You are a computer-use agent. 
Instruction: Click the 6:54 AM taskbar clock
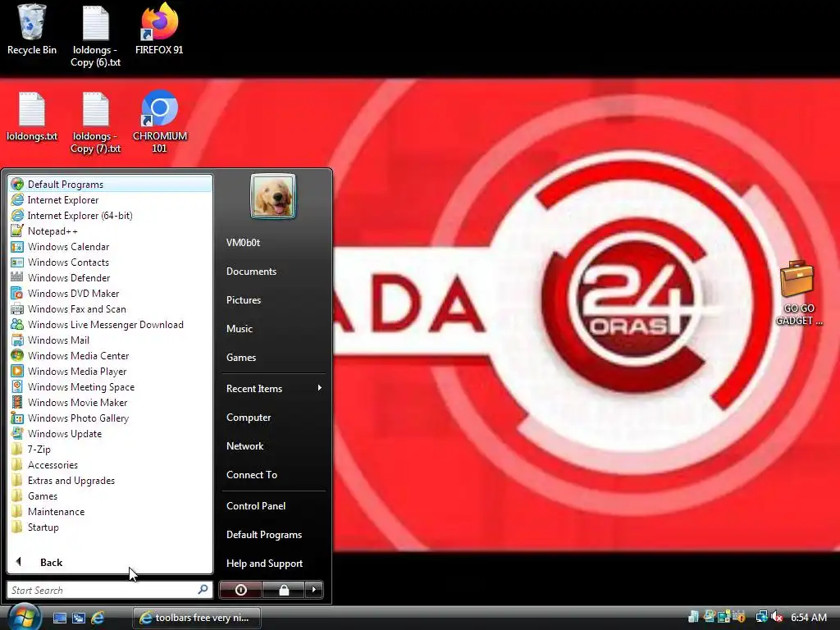pyautogui.click(x=808, y=617)
